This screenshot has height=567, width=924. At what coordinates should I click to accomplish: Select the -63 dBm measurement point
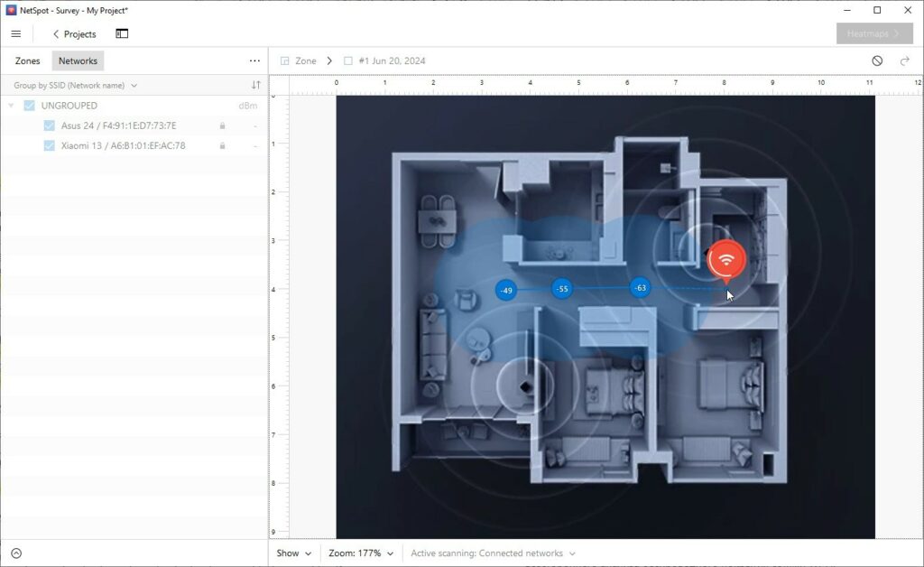click(641, 288)
